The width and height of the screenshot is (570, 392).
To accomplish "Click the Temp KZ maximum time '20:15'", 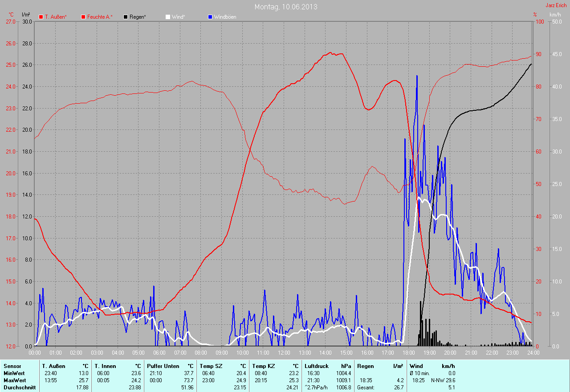I will click(x=261, y=380).
